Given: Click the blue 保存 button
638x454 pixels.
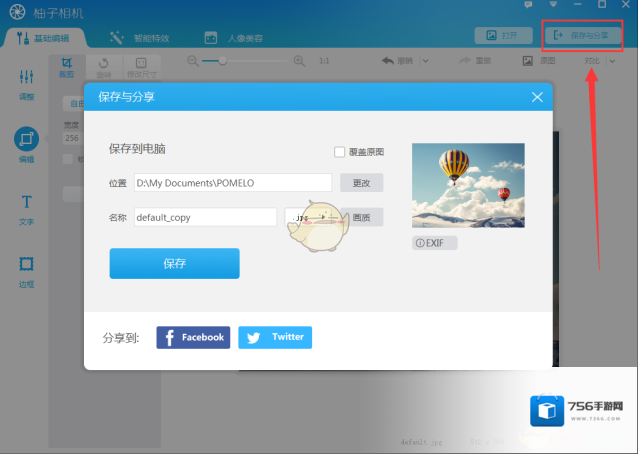Looking at the screenshot, I should click(x=174, y=263).
